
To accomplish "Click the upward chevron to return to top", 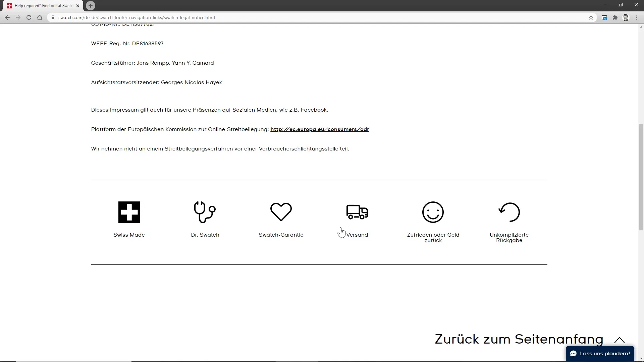I will [x=620, y=340].
